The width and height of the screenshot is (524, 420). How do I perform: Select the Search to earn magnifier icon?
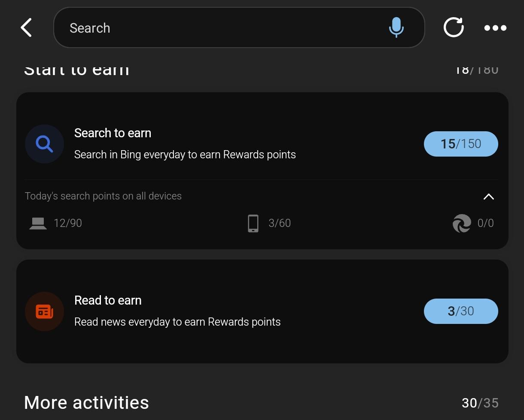(x=44, y=144)
